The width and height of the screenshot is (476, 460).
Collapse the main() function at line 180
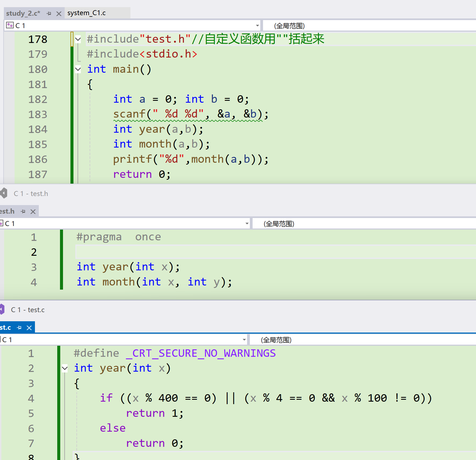[78, 69]
